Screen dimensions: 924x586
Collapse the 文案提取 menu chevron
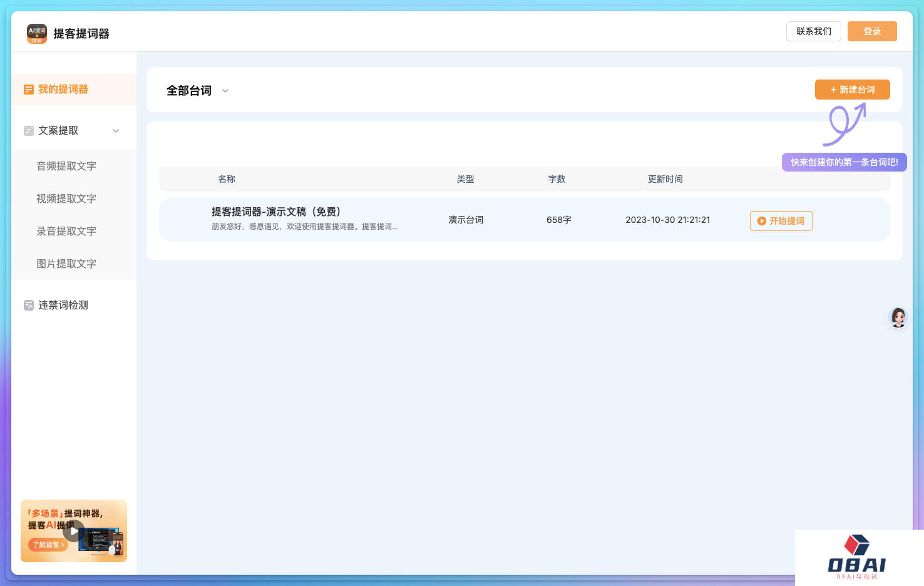(116, 131)
